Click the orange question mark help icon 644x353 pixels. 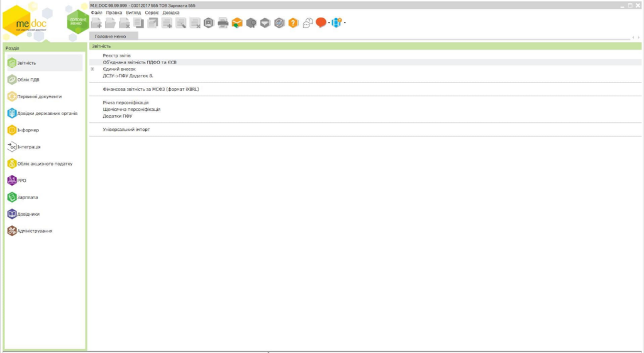coord(293,23)
